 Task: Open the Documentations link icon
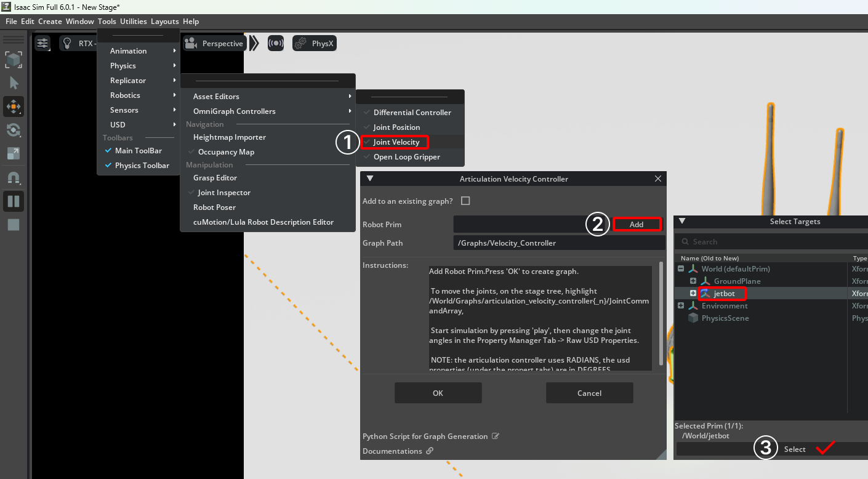[x=430, y=451]
